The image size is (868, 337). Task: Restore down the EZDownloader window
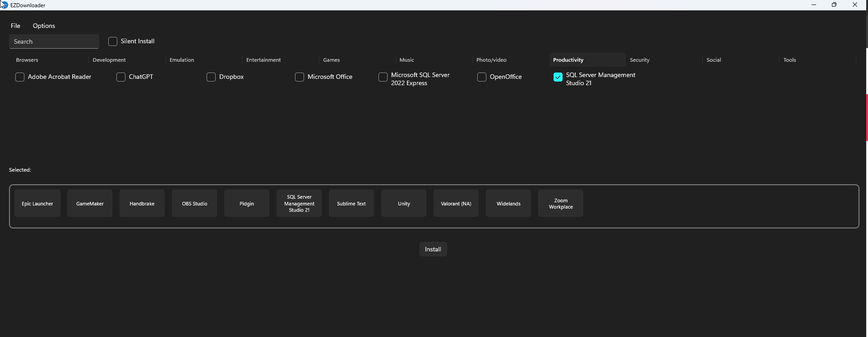point(834,5)
